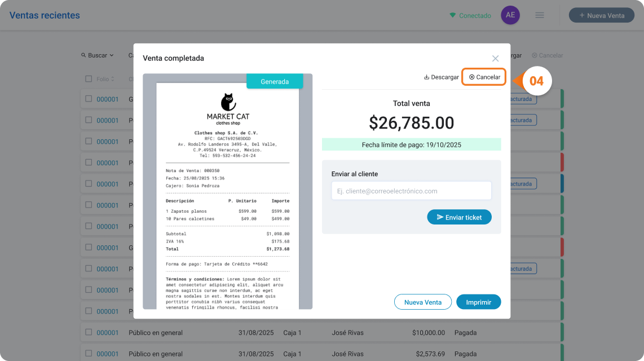Expand the Buscar dropdown arrow
The image size is (644, 361).
coord(112,55)
